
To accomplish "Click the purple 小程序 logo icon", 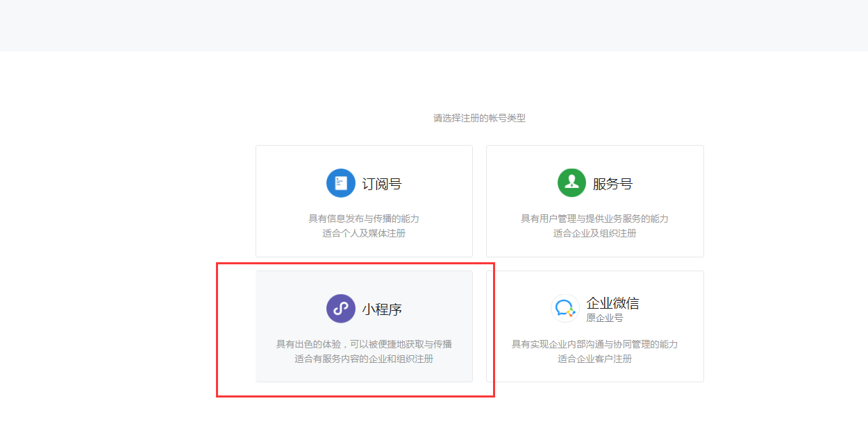I will click(340, 309).
